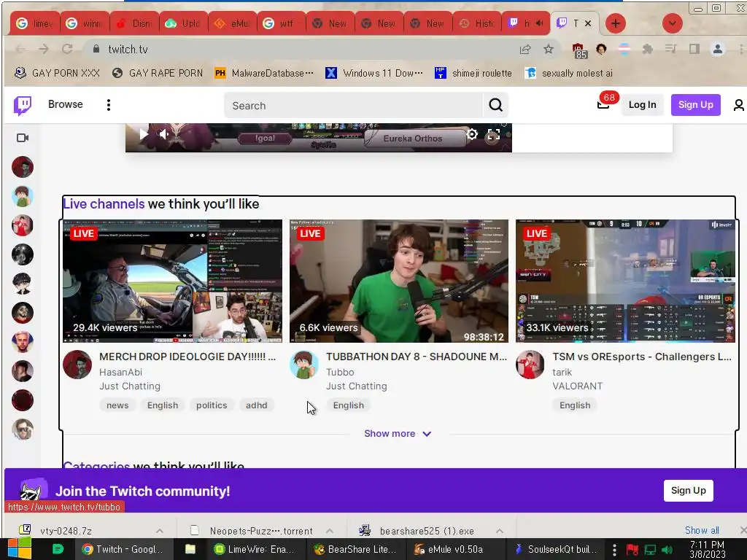
Task: Switch to the wtf search tab
Action: click(x=281, y=23)
